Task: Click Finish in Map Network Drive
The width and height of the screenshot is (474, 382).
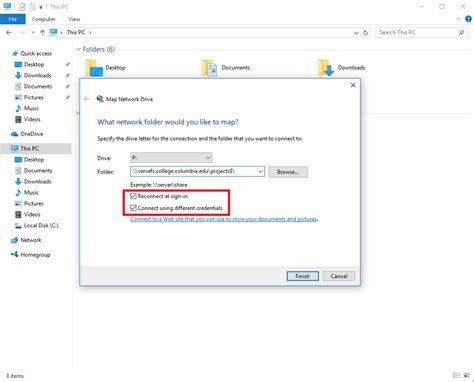Action: tap(302, 276)
